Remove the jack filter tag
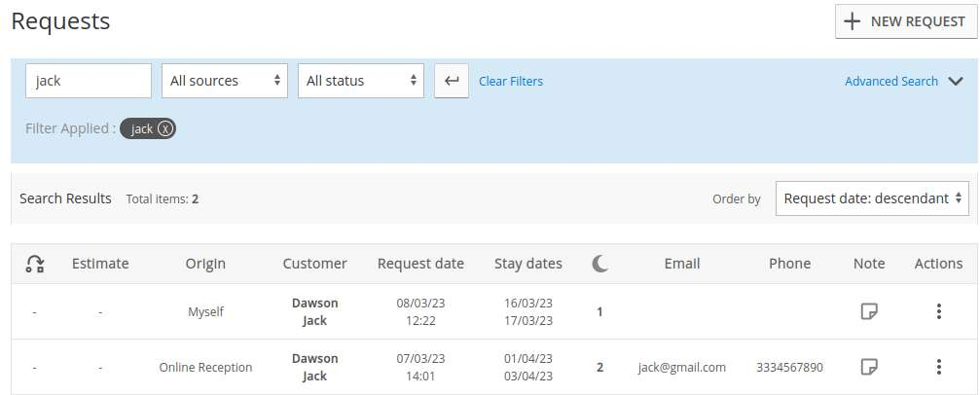The height and width of the screenshot is (395, 980). coord(164,128)
